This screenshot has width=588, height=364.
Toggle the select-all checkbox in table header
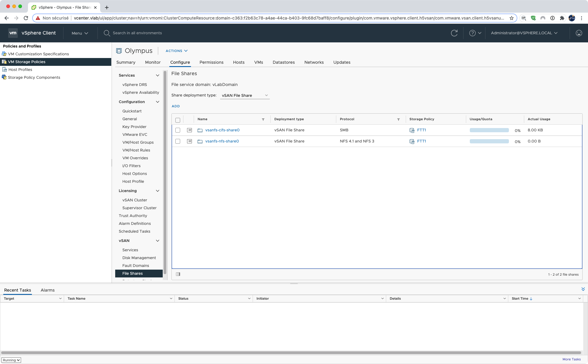[x=178, y=120]
